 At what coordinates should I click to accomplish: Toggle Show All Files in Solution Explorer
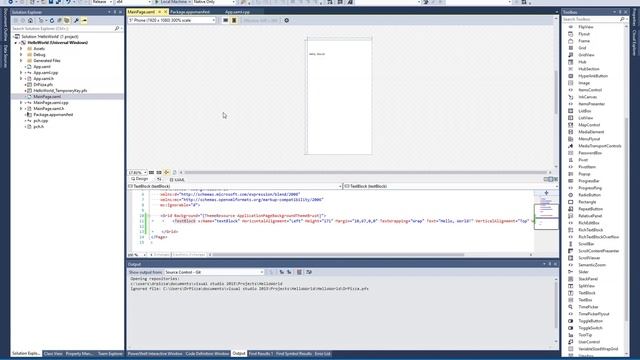pyautogui.click(x=67, y=20)
